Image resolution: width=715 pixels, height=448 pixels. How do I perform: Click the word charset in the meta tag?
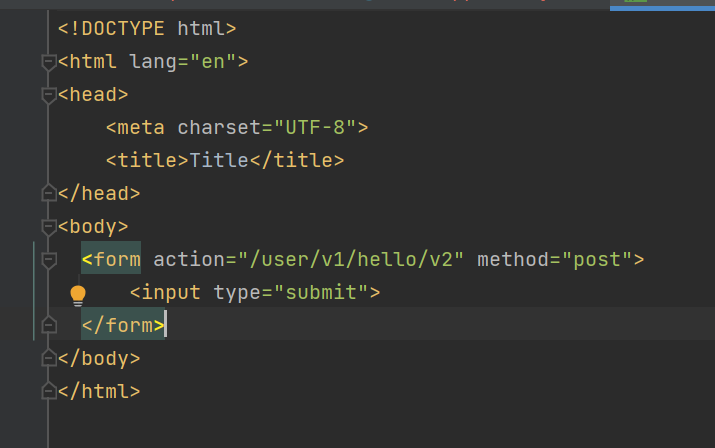coord(219,127)
